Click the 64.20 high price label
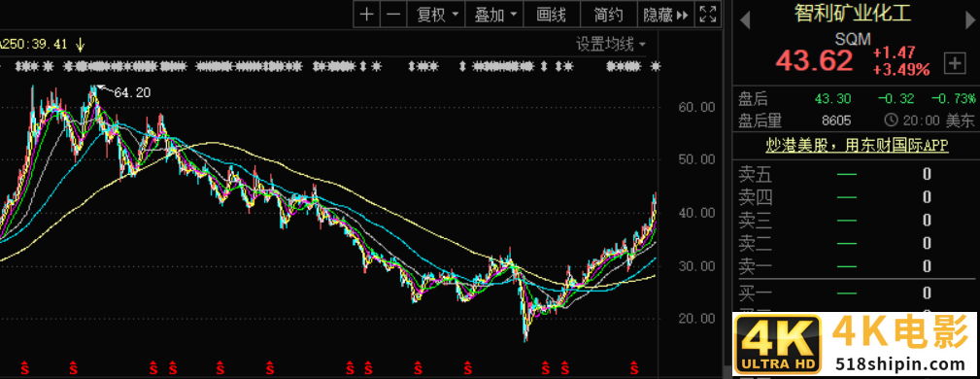The image size is (980, 379). coord(132,92)
